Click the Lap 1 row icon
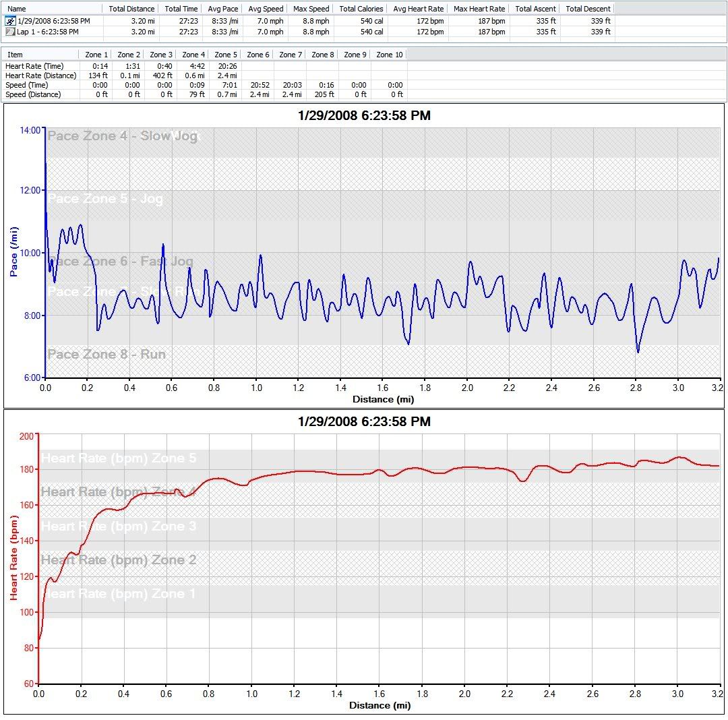This screenshot has height=720, width=728. click(10, 32)
